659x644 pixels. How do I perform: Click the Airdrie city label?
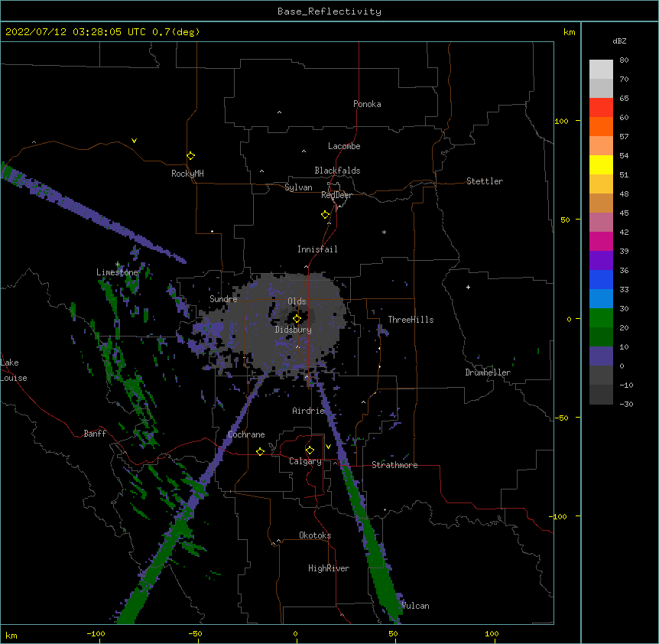[308, 411]
